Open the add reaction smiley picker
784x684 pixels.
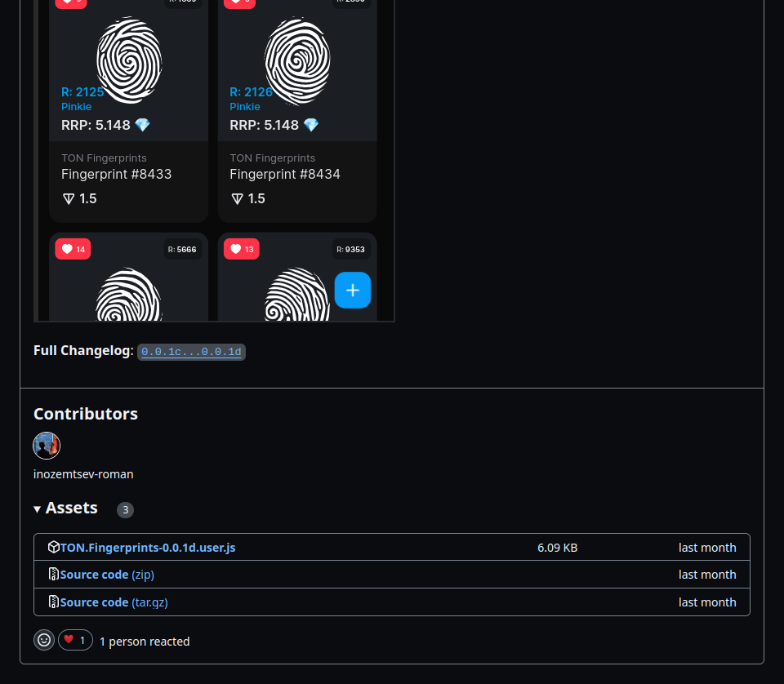click(44, 640)
